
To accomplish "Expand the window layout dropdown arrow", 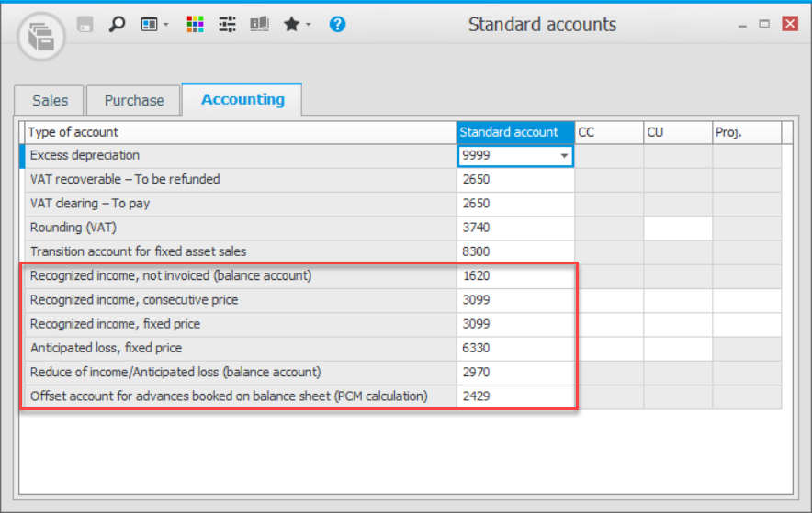I will coord(166,26).
